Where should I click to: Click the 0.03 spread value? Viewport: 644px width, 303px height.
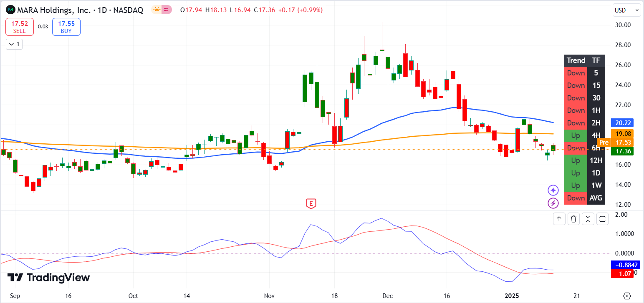pos(43,27)
